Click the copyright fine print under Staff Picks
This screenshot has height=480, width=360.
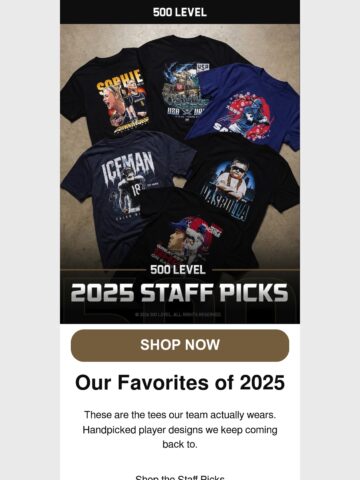(x=178, y=314)
